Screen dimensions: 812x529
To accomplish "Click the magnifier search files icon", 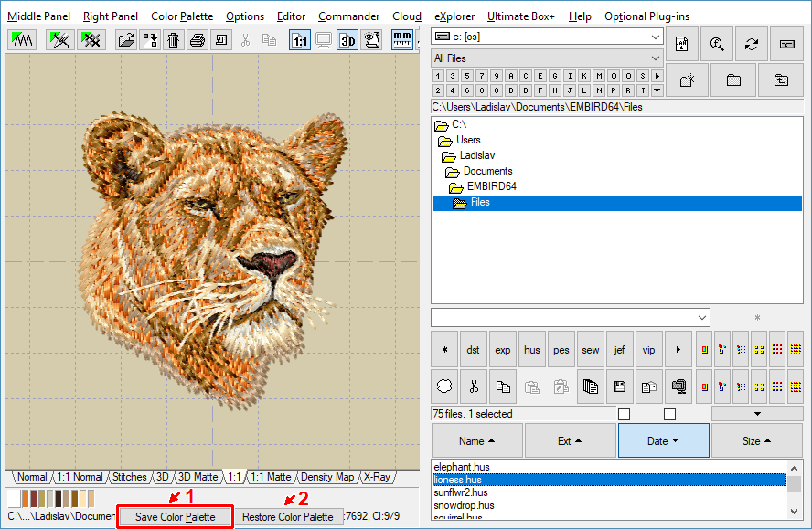I will [x=717, y=44].
